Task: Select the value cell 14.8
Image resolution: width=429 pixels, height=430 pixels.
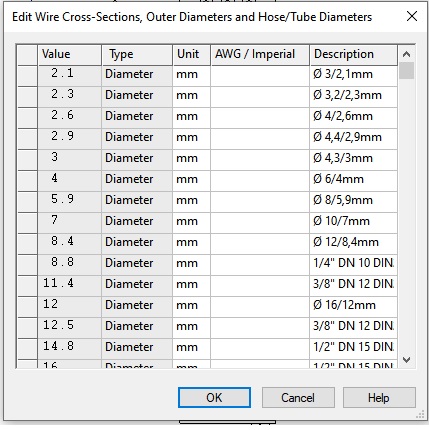Action: (70, 349)
